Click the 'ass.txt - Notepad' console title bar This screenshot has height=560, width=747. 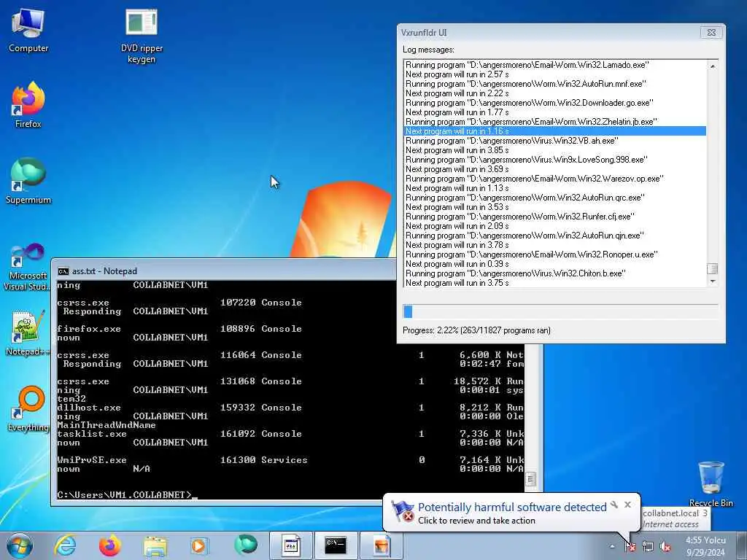(224, 271)
